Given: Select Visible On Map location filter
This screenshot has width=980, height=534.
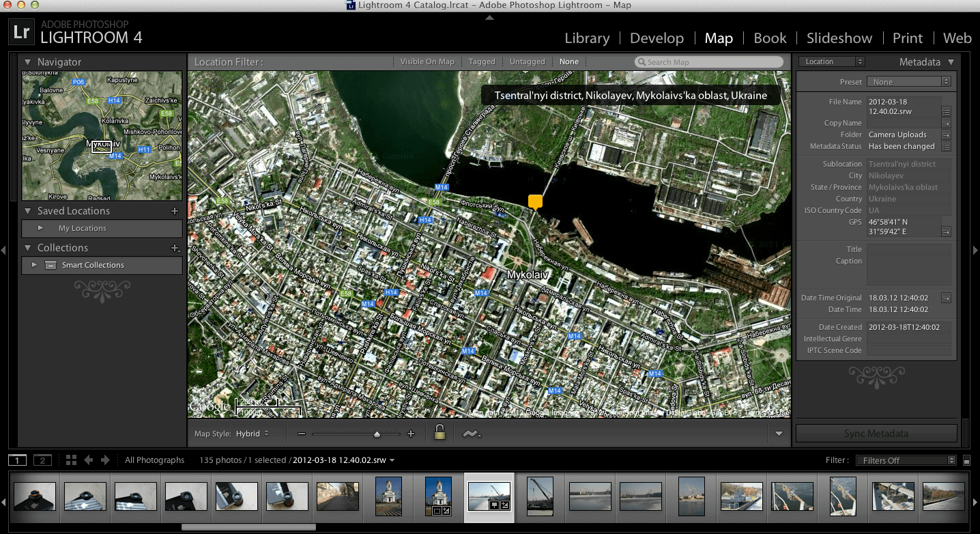Looking at the screenshot, I should click(427, 61).
